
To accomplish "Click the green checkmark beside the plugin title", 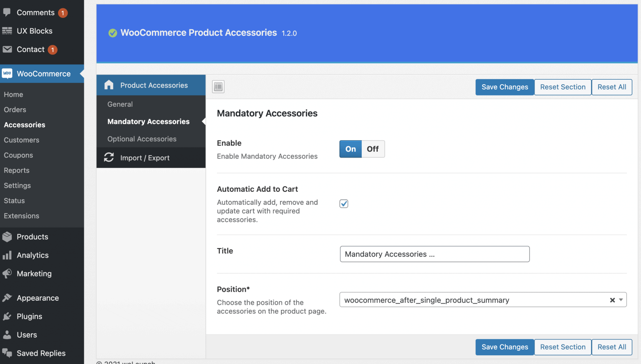I will 113,33.
